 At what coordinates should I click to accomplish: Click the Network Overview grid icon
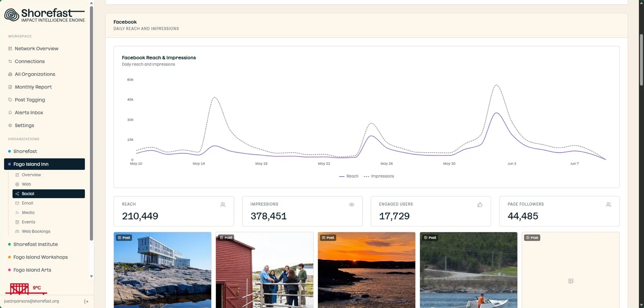tap(10, 49)
